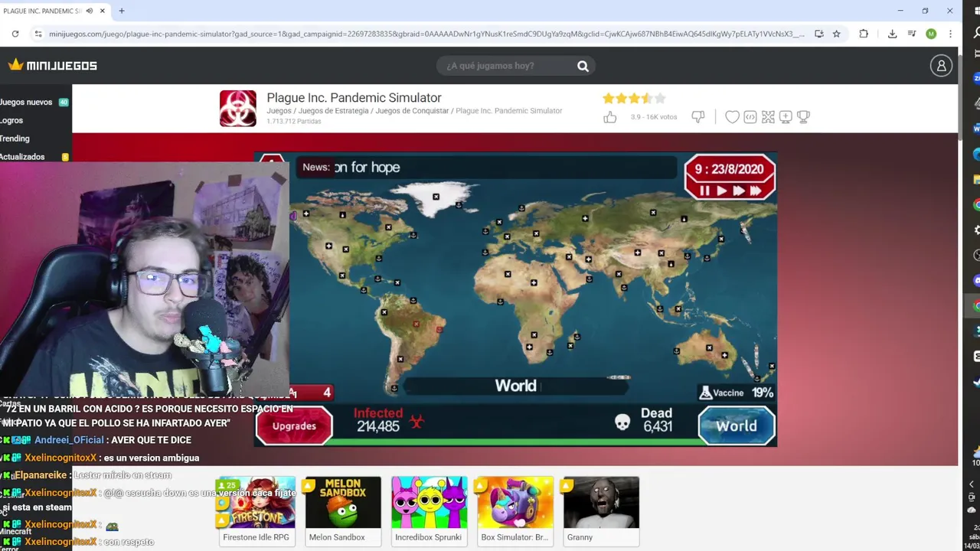980x551 pixels.
Task: Open the Upgrades menu in the game
Action: point(294,425)
